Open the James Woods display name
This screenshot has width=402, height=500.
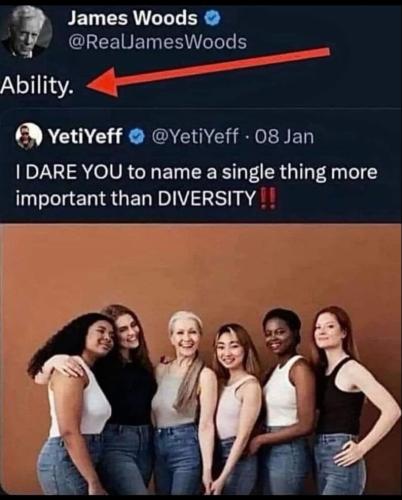pyautogui.click(x=133, y=19)
